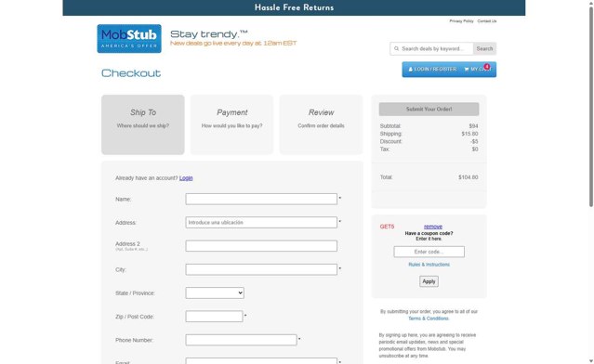Click the Search button
The image size is (594, 364).
click(484, 49)
